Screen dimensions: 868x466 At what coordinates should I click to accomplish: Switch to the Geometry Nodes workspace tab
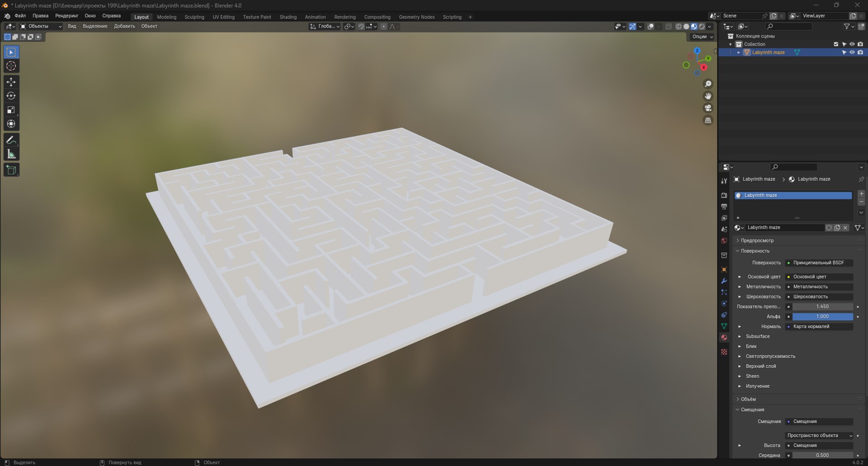click(417, 17)
